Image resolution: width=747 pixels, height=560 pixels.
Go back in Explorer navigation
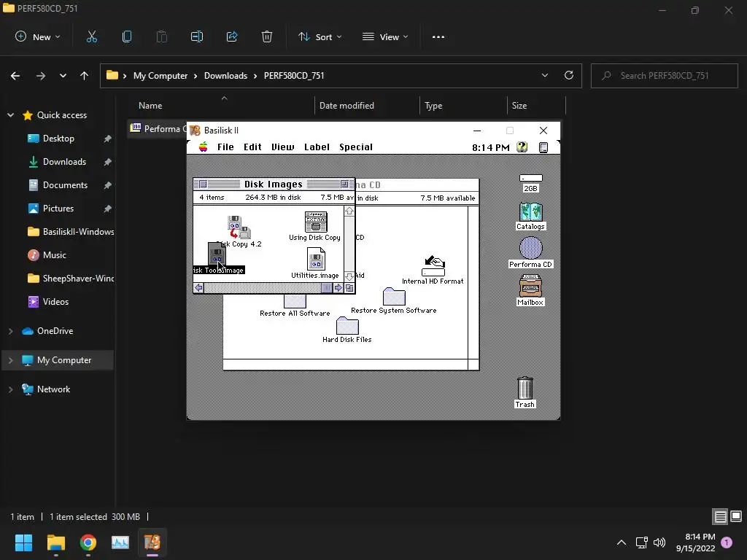(x=15, y=76)
